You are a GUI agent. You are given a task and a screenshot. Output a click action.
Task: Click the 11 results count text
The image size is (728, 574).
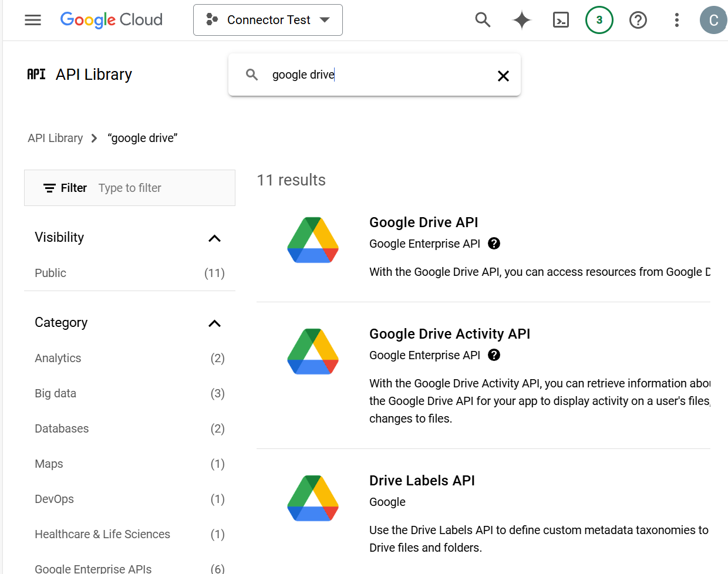[291, 180]
